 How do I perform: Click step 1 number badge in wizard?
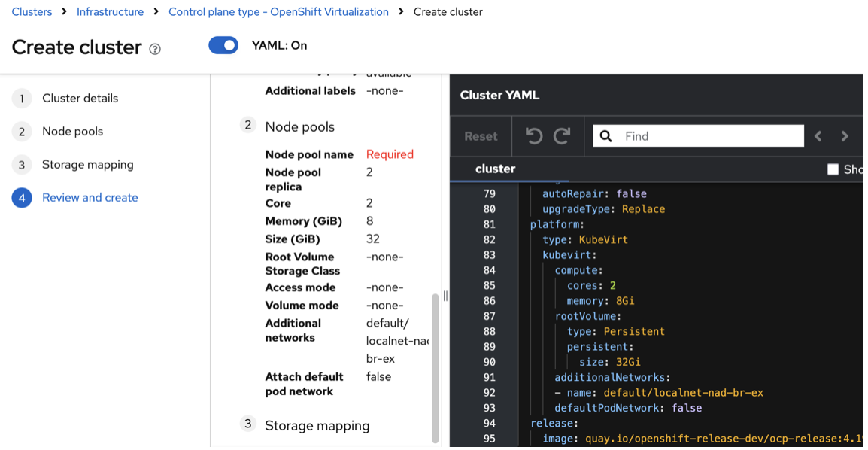coord(22,99)
